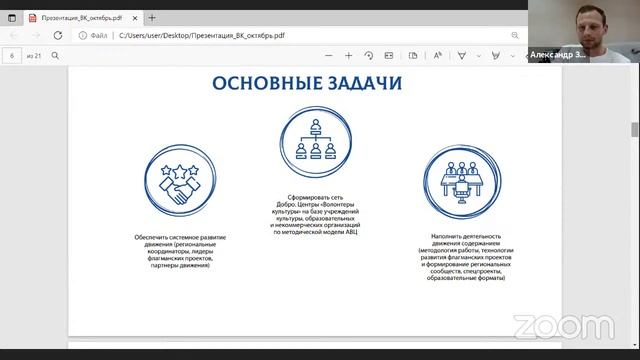This screenshot has height=360, width=640.
Task: Zoom out the PDF with minus
Action: 329,56
